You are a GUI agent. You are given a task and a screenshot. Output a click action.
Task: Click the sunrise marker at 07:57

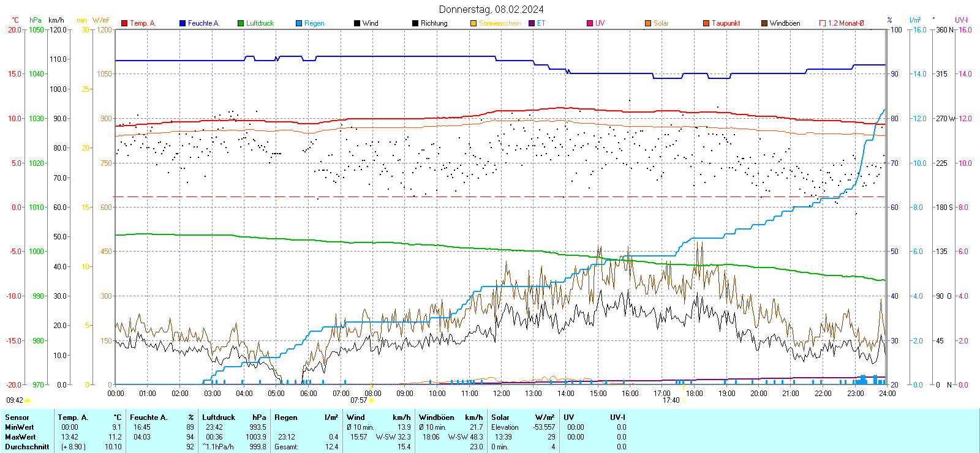tap(371, 400)
